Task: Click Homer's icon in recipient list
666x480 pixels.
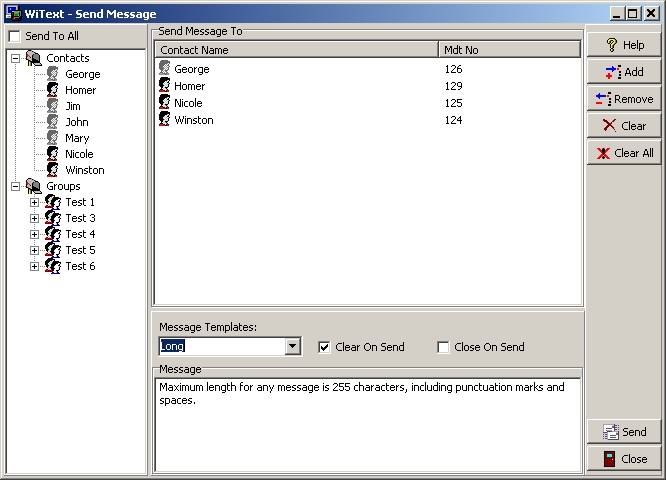Action: coord(164,85)
